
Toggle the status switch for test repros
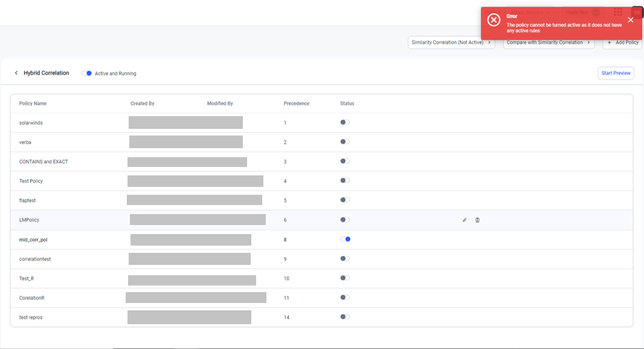click(x=345, y=316)
